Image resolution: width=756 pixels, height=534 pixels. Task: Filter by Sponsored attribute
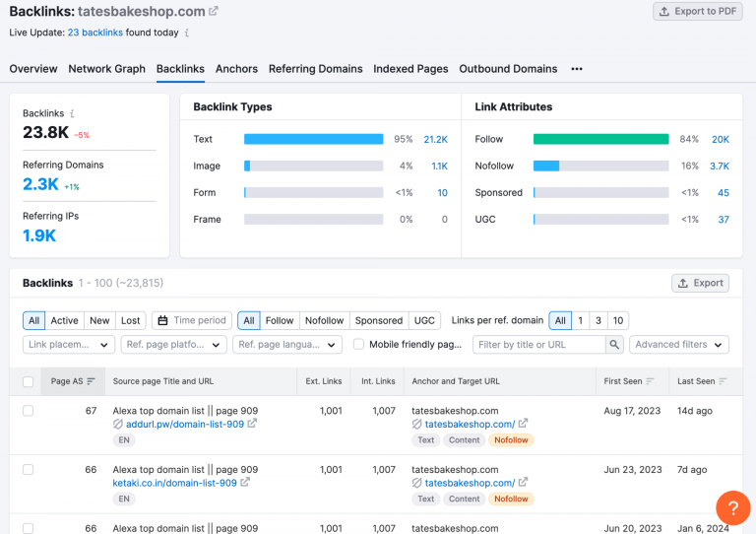(x=379, y=320)
